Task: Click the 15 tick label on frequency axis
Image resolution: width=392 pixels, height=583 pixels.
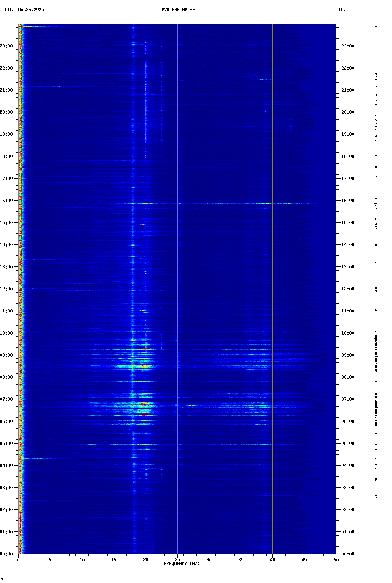Action: (x=114, y=560)
